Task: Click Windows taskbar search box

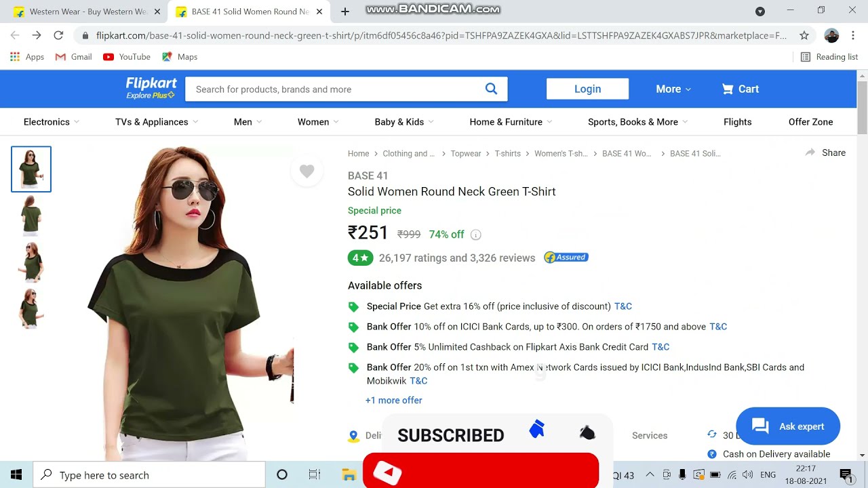Action: [x=150, y=475]
